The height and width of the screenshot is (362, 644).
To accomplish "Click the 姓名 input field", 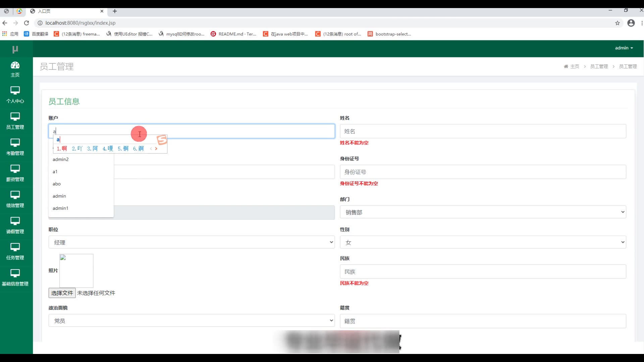I will pos(483,131).
